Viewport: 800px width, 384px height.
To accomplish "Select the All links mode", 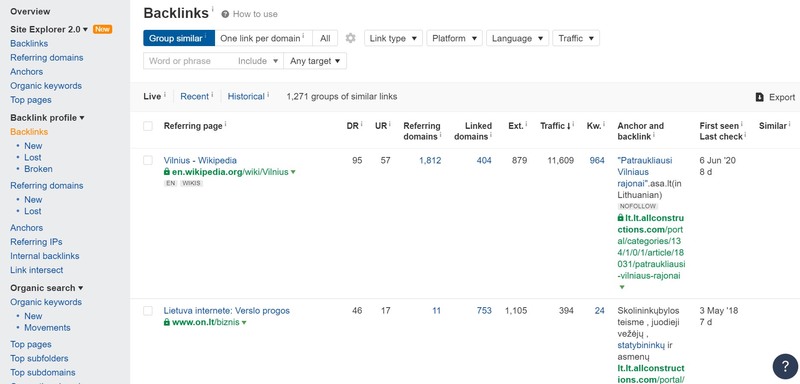I will click(x=325, y=38).
